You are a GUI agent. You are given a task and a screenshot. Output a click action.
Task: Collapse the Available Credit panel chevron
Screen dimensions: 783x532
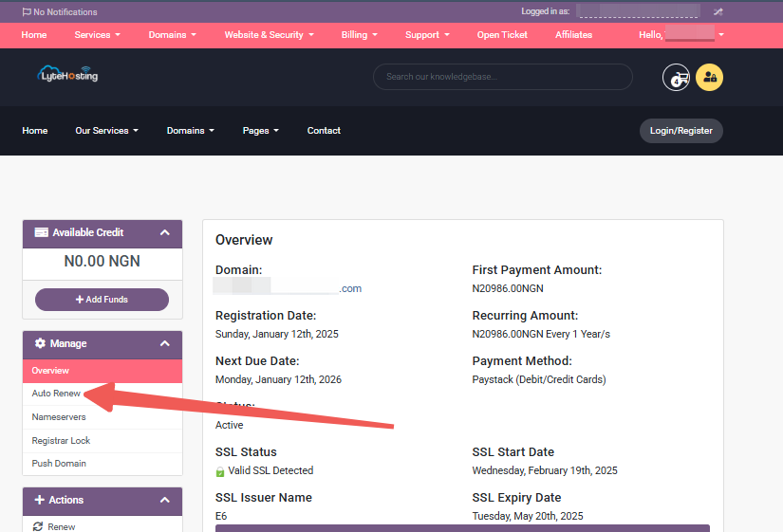coord(165,232)
